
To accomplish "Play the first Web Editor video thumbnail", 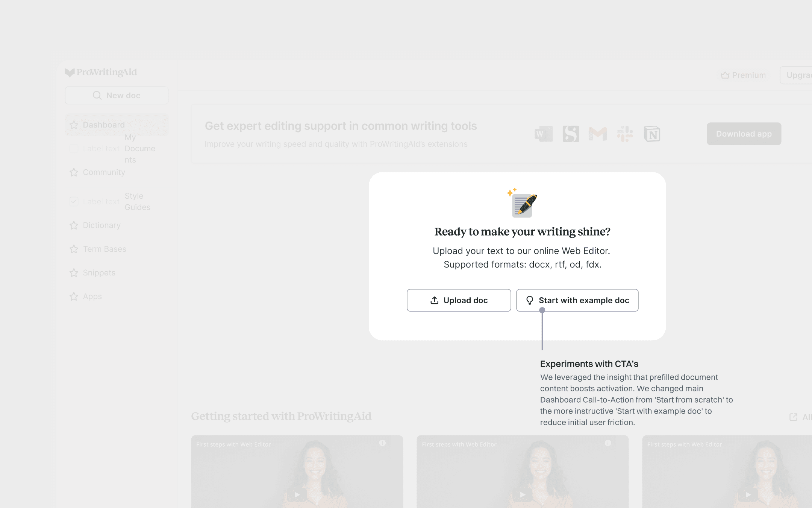I will (297, 494).
